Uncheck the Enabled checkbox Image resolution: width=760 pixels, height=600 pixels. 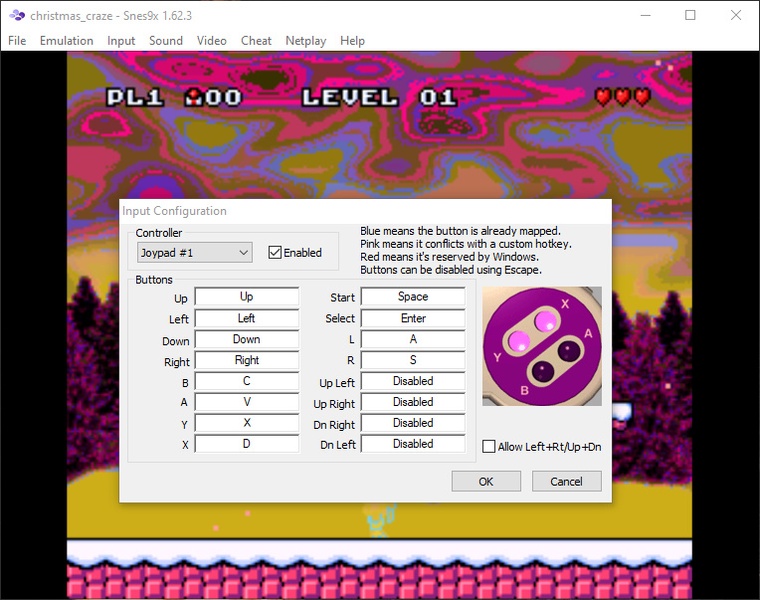pyautogui.click(x=275, y=253)
